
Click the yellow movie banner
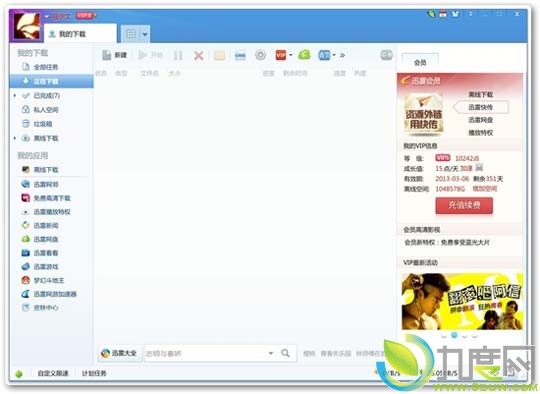462,302
